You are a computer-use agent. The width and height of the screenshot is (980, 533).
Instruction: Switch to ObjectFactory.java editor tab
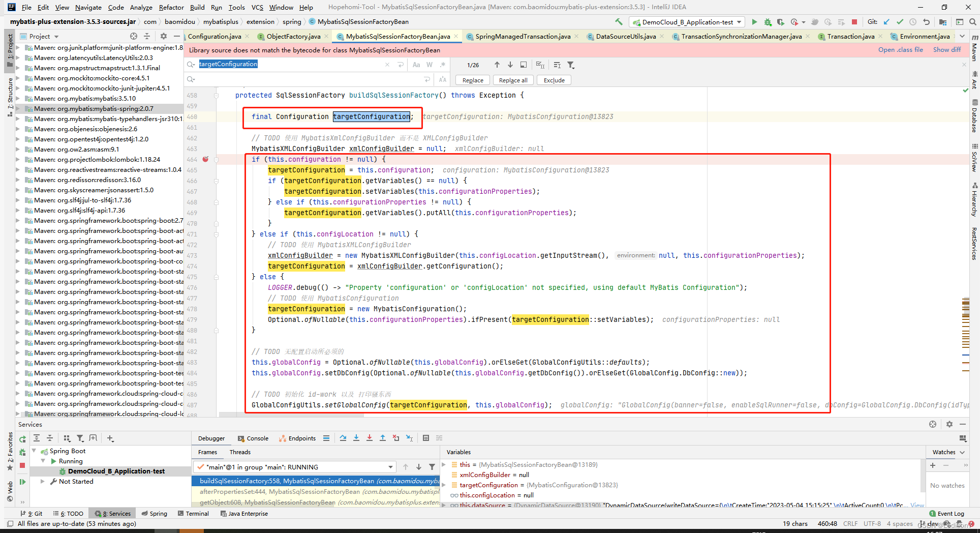pos(293,36)
